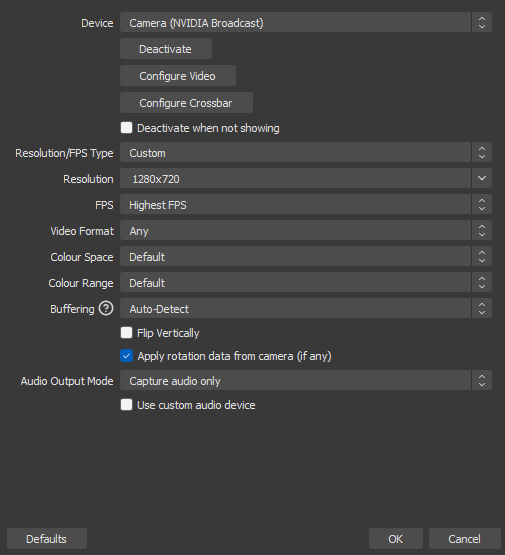
Task: Open the Colour Range dropdown arrows
Action: coord(482,282)
